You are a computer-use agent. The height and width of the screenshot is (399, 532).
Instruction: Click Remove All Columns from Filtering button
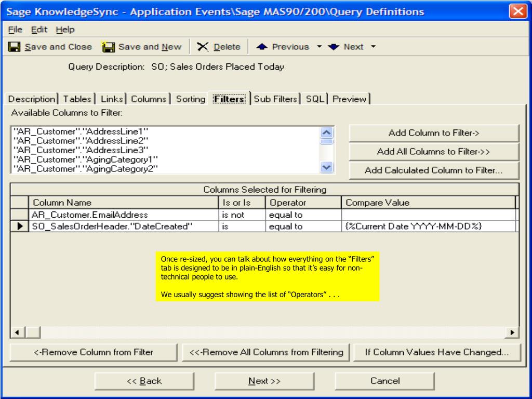(266, 352)
